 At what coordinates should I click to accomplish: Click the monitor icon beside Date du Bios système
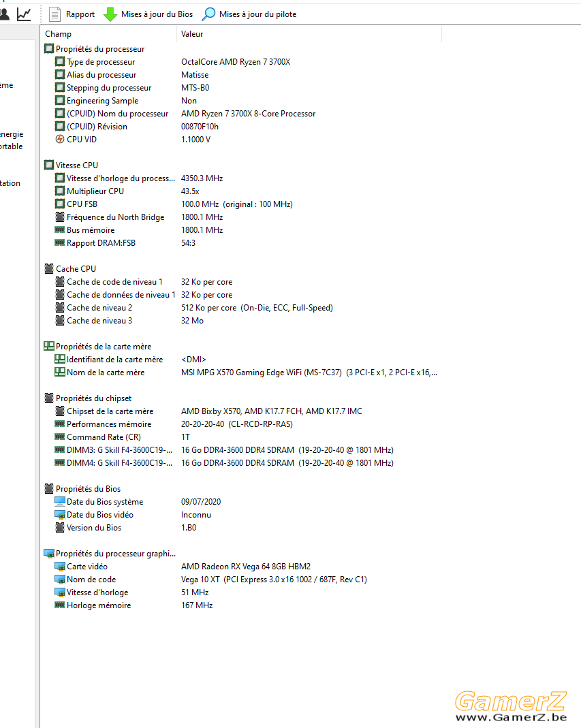(x=60, y=501)
